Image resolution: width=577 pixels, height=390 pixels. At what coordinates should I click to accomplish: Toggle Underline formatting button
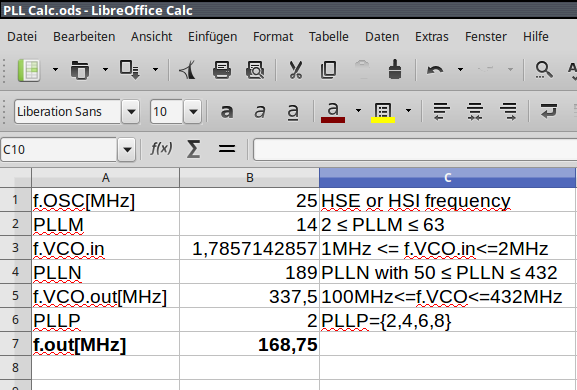pyautogui.click(x=293, y=111)
